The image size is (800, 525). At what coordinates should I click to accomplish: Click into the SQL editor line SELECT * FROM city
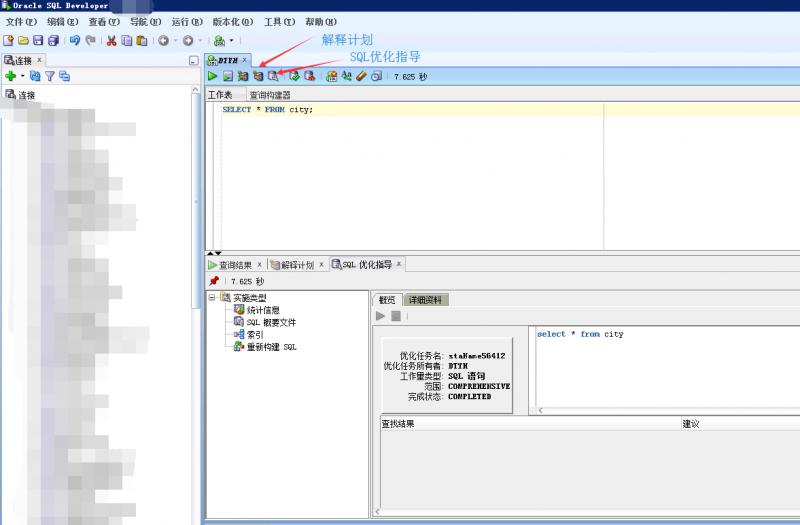coord(267,109)
